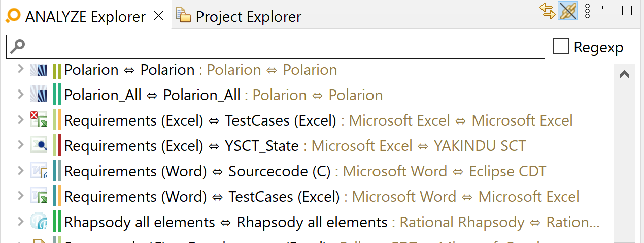The image size is (644, 243).
Task: Expand Requirements (Excel) ⇔ TestCases (Excel) row
Action: tap(20, 119)
